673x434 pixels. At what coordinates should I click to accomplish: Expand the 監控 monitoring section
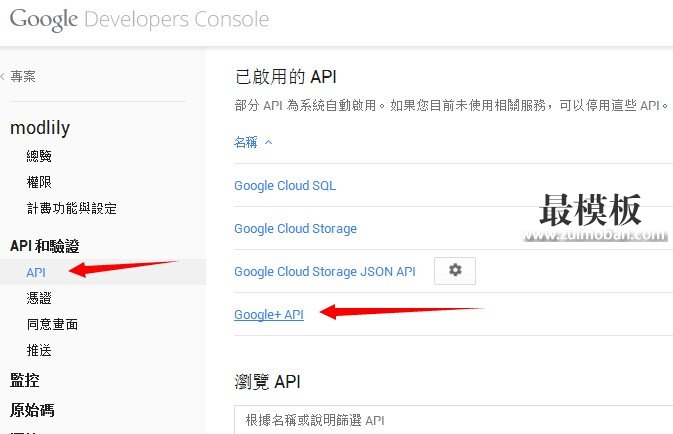(x=25, y=380)
